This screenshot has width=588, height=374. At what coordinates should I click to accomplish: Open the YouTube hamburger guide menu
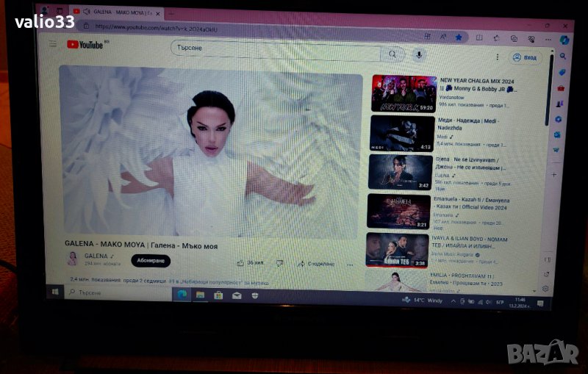pos(52,44)
